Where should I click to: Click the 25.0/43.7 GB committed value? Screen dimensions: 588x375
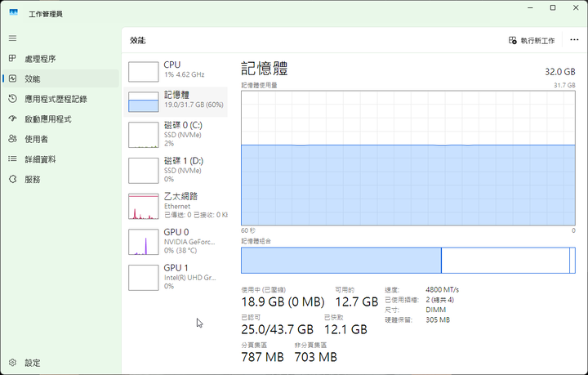(277, 329)
